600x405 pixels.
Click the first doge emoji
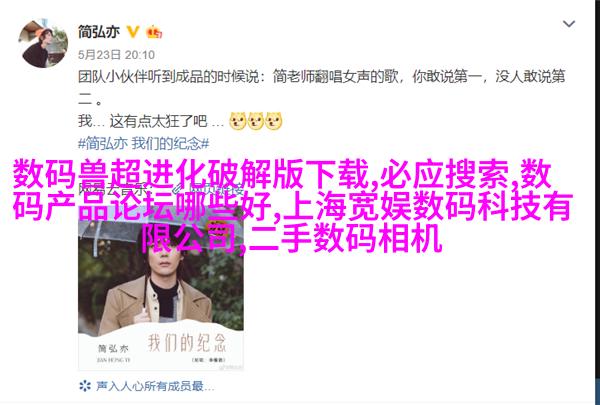(238, 121)
